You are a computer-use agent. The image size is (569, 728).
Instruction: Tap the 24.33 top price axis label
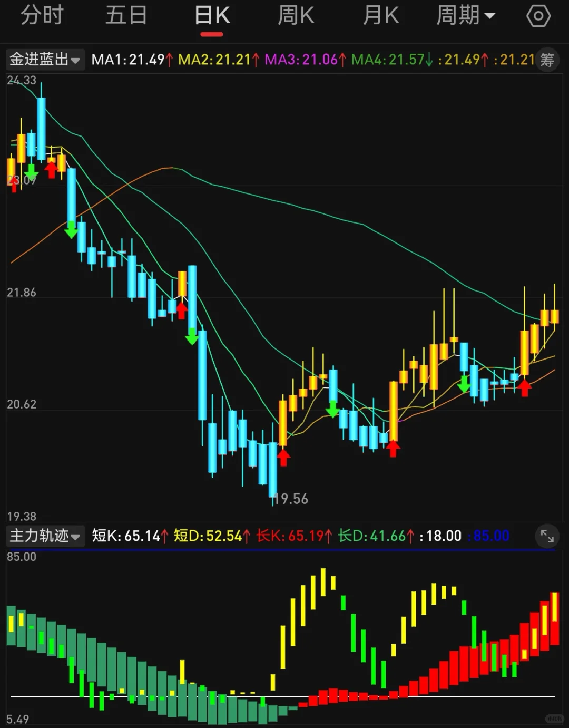click(x=22, y=80)
